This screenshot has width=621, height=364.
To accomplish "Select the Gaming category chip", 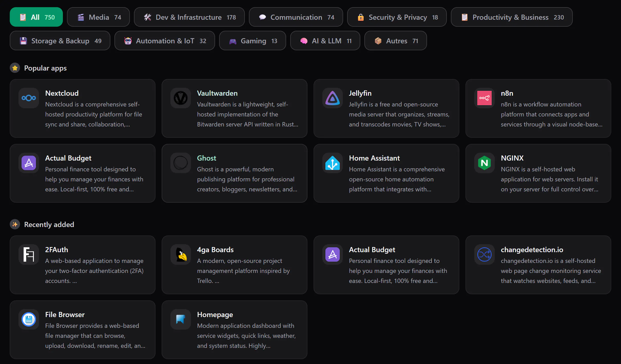I will tap(253, 41).
